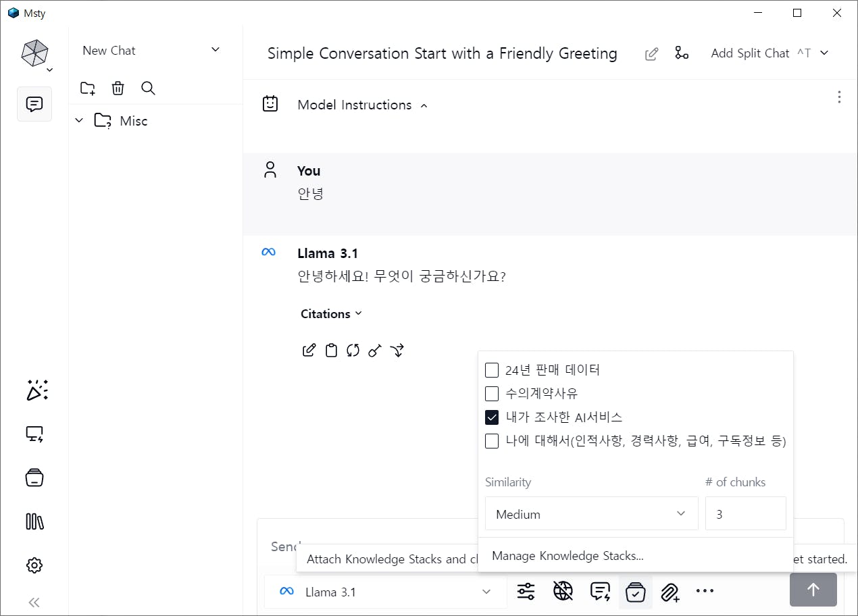
Task: Open the three-dot menu at top right
Action: tap(839, 97)
